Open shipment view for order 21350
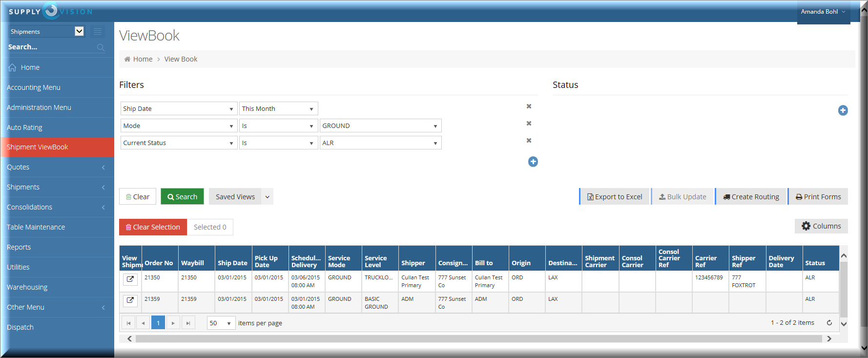The width and height of the screenshot is (868, 358). (x=130, y=279)
